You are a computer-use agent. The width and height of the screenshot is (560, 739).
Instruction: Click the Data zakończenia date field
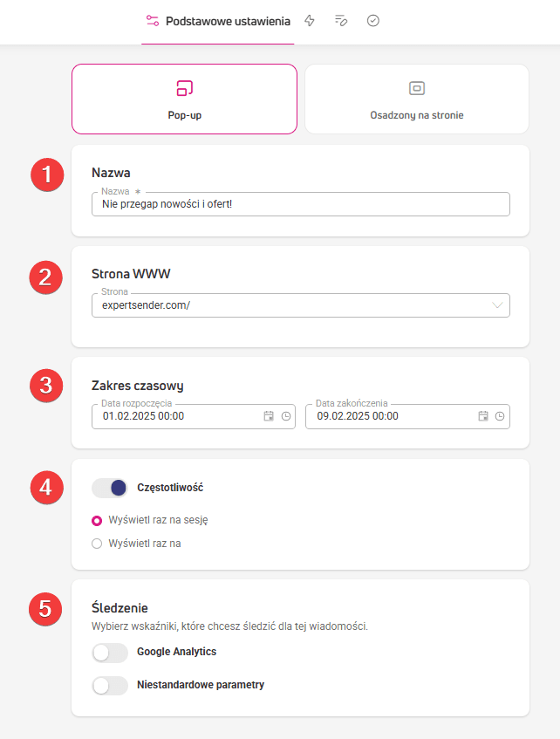[x=407, y=417]
